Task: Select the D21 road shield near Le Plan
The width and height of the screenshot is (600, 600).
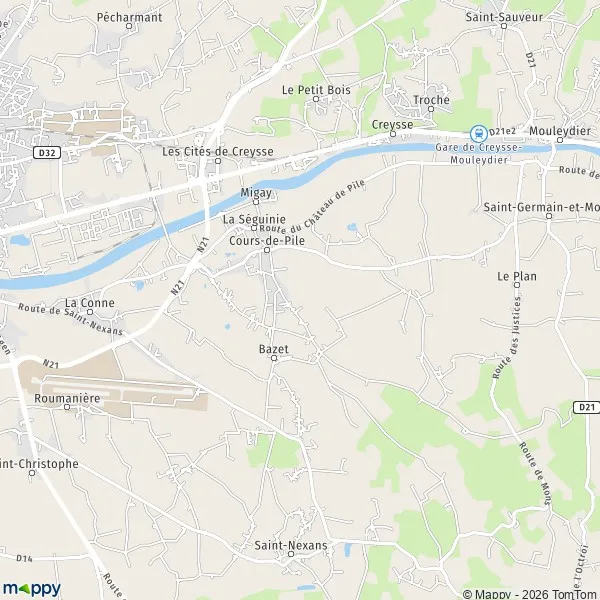Action: [x=586, y=407]
